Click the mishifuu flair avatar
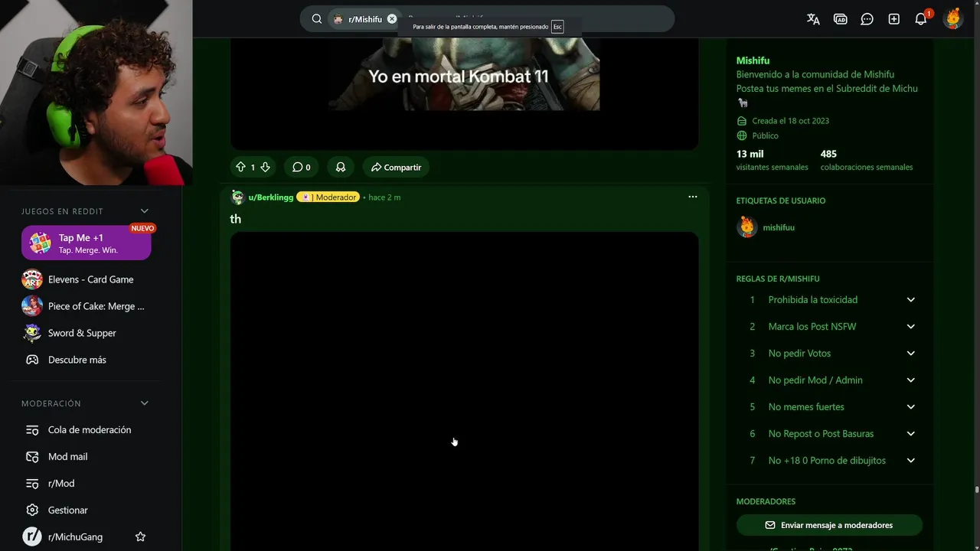 (x=746, y=227)
